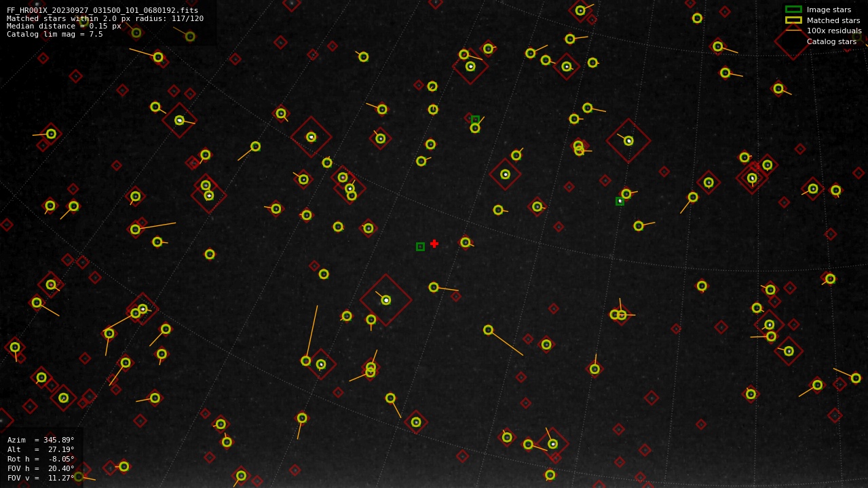Click the FITS filename text line
This screenshot has width=868, height=488.
tap(102, 10)
